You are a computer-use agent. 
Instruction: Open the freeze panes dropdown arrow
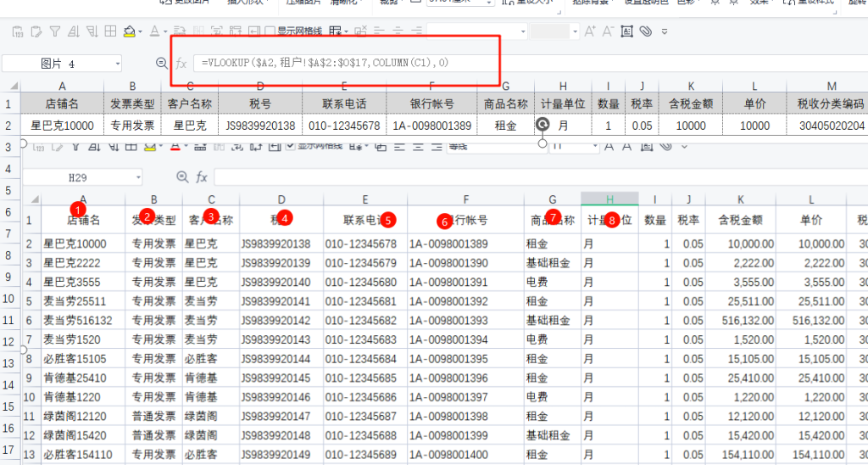[x=346, y=31]
